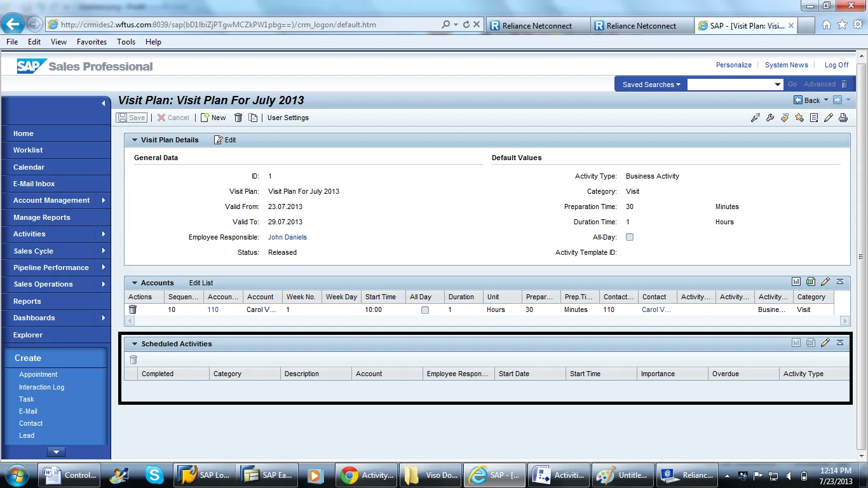
Task: Click the document note icon beside the star
Action: click(x=814, y=118)
